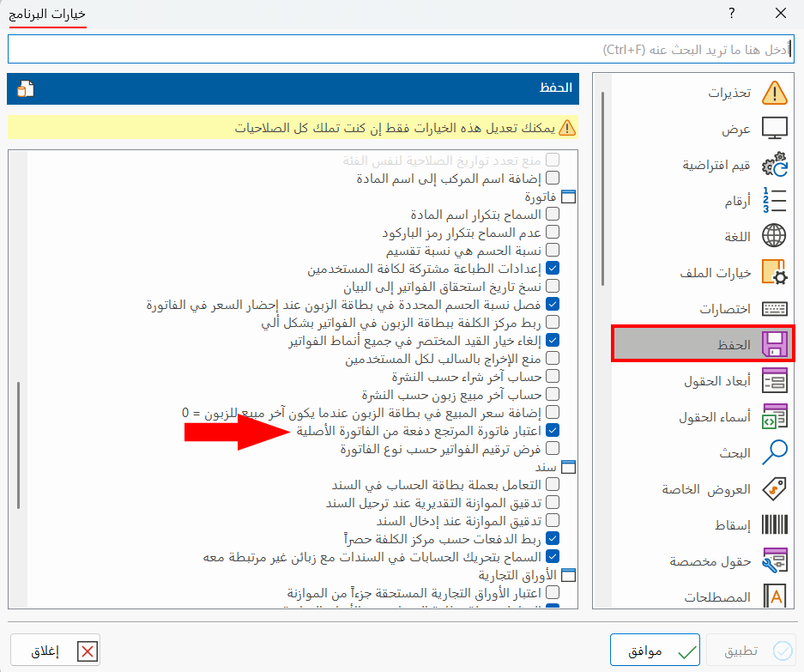This screenshot has height=672, width=804.
Task: Collapse the سند section
Action: pyautogui.click(x=569, y=466)
